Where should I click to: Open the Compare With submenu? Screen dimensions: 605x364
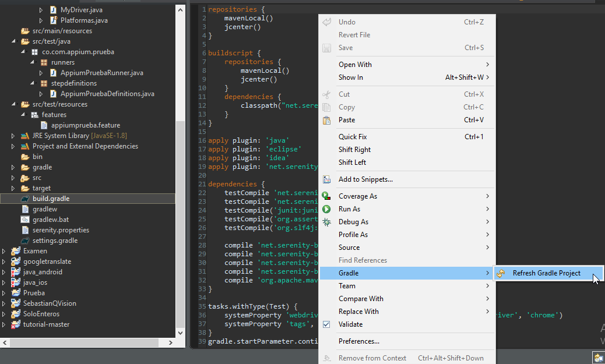click(361, 299)
